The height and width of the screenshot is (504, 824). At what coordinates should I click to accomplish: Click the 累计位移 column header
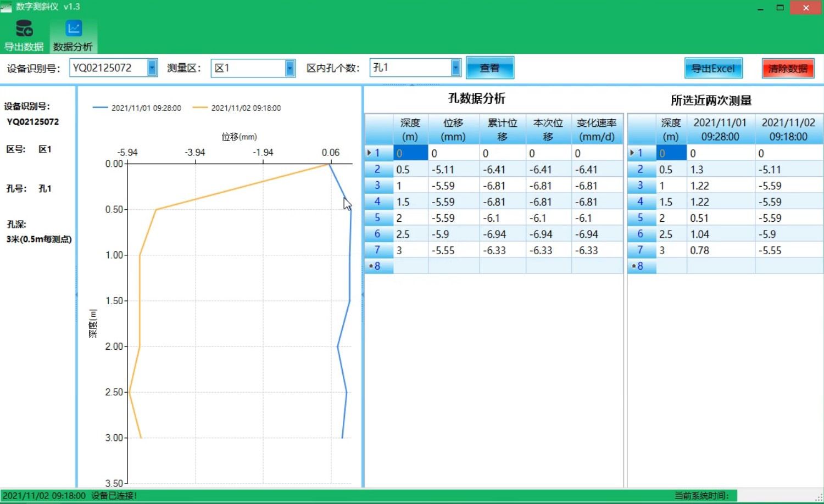[502, 130]
